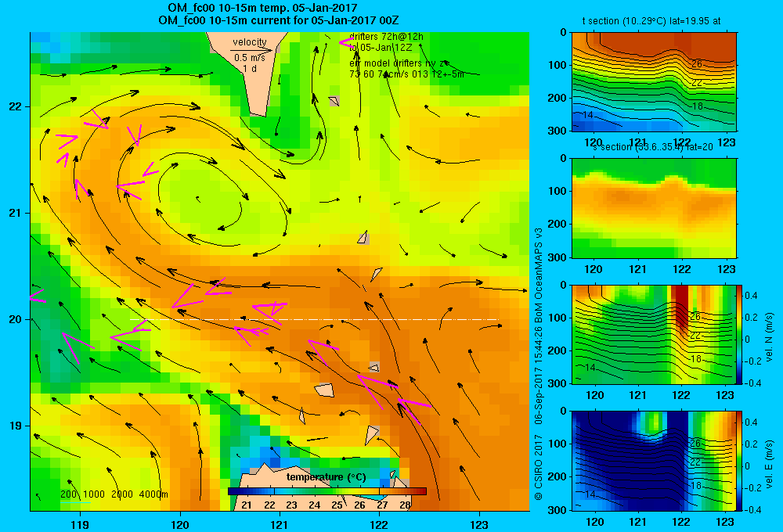This screenshot has width=783, height=532.
Task: Click latitude tick '19' on main map axis
Action: 15,426
